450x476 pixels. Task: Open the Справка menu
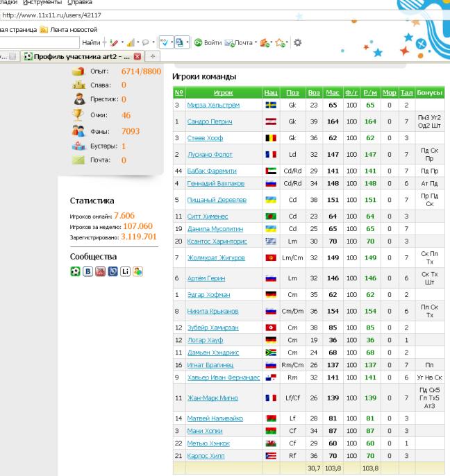pyautogui.click(x=80, y=3)
